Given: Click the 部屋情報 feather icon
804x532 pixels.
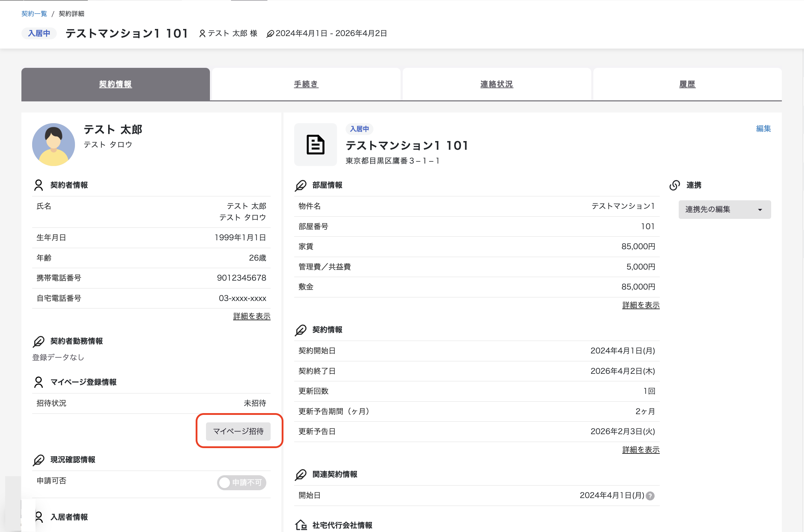Looking at the screenshot, I should coord(301,185).
